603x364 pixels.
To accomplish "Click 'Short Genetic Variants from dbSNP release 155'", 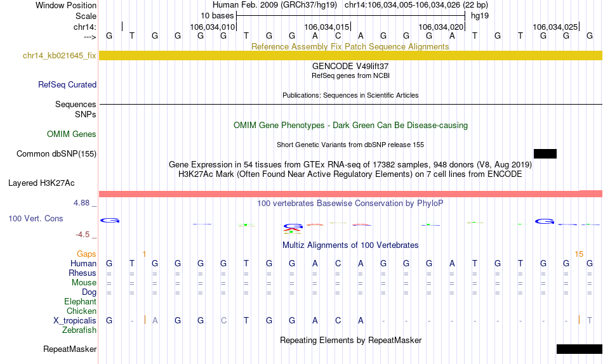I will point(350,145).
